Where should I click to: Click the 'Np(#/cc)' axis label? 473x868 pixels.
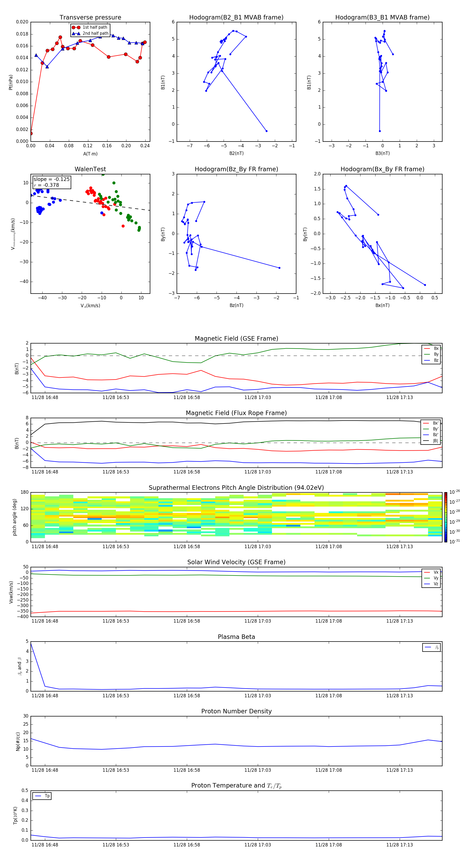(18, 741)
